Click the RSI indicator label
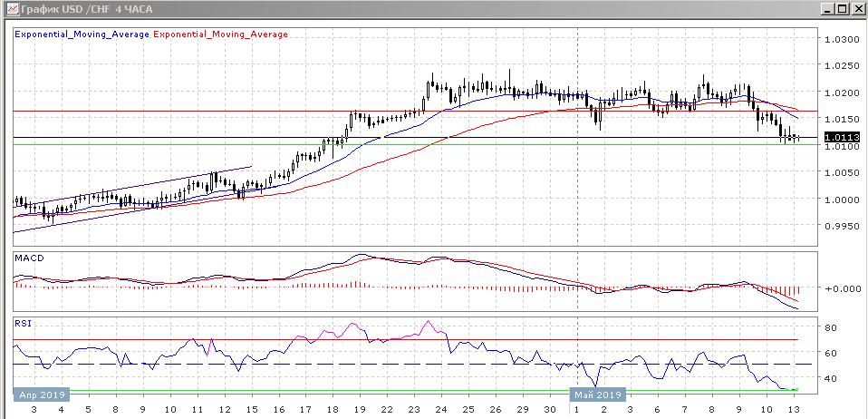This screenshot has width=868, height=419. point(23,323)
